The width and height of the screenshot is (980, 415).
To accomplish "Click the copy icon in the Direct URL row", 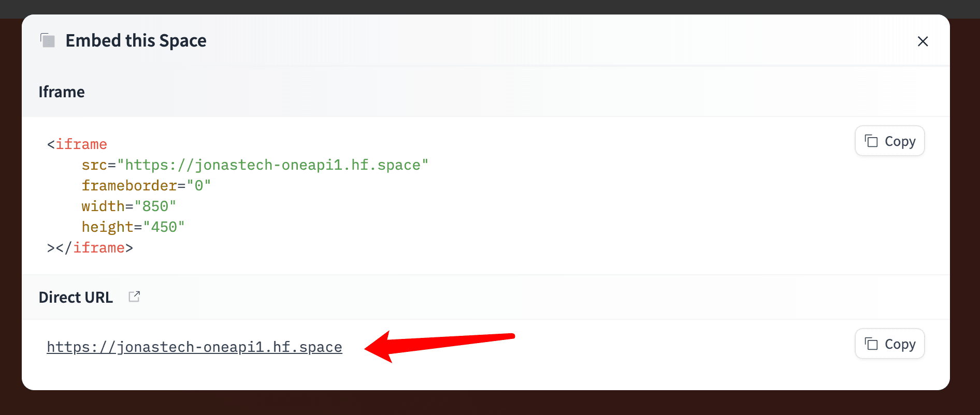I will (x=871, y=344).
